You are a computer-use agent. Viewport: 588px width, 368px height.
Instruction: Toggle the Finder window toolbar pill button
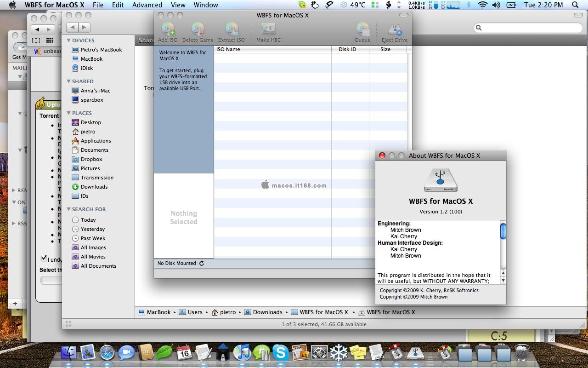[x=578, y=15]
